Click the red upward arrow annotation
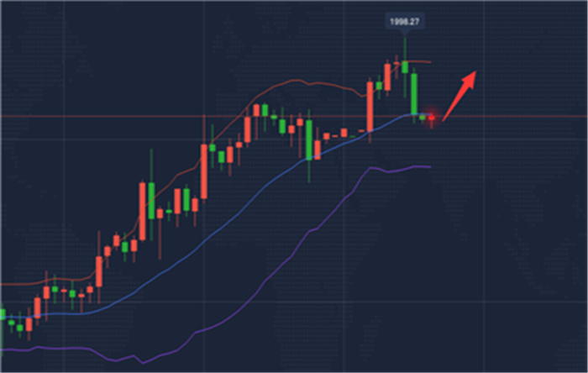The image size is (588, 373). pos(459,93)
